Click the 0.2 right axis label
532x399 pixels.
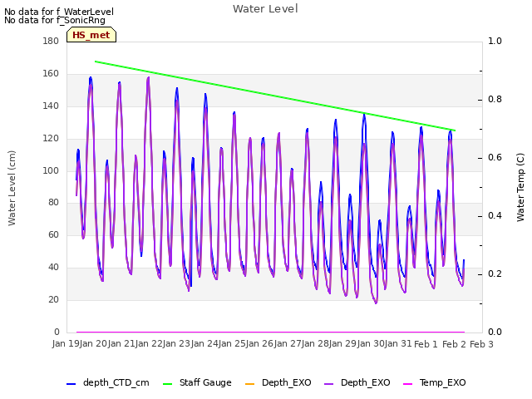click(495, 273)
